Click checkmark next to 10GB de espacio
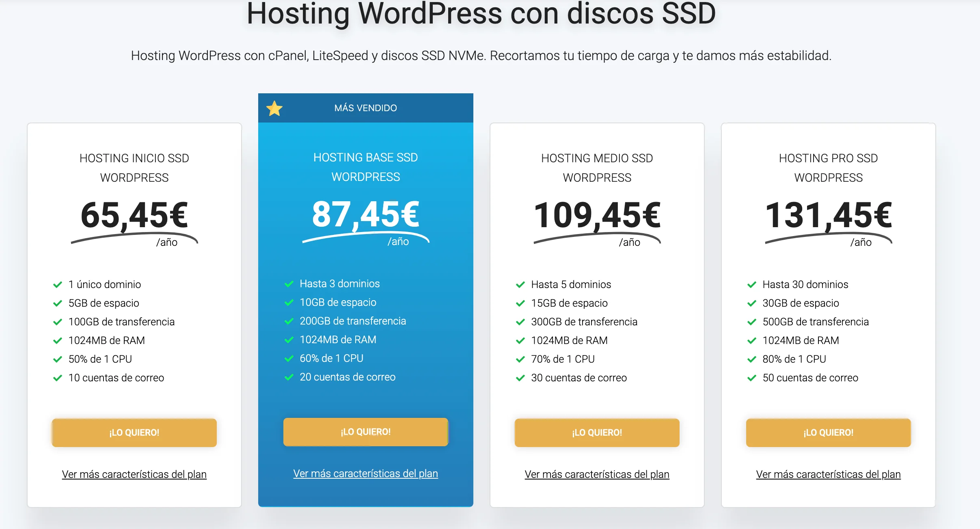 coord(289,302)
